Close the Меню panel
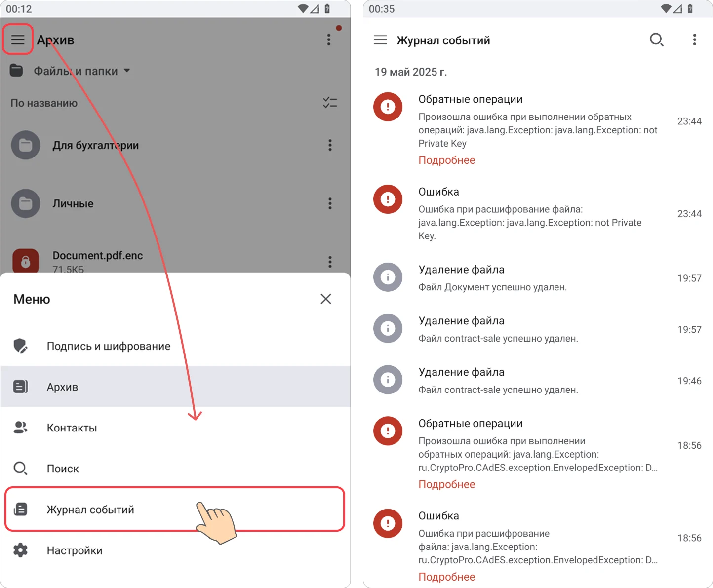This screenshot has height=588, width=713. tap(325, 299)
